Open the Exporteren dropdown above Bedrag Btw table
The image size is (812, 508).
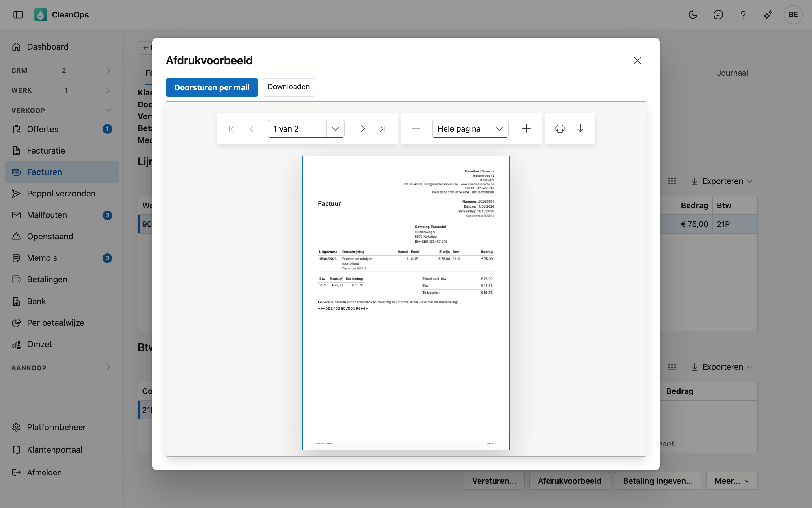click(722, 181)
